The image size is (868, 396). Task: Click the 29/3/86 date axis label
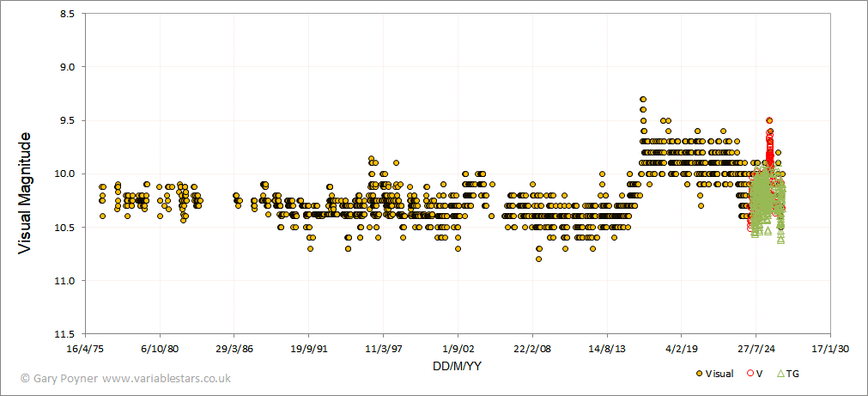(234, 350)
